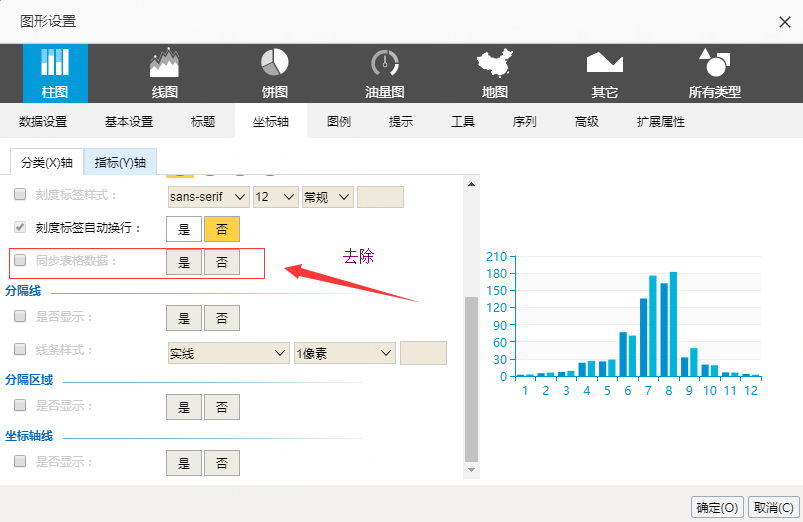Open the 常规 font weight dropdown
Image resolution: width=803 pixels, height=522 pixels.
pyautogui.click(x=328, y=197)
